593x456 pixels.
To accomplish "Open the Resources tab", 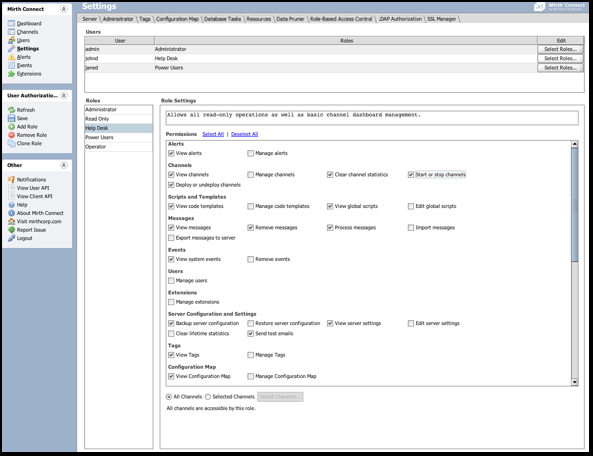I will (259, 19).
